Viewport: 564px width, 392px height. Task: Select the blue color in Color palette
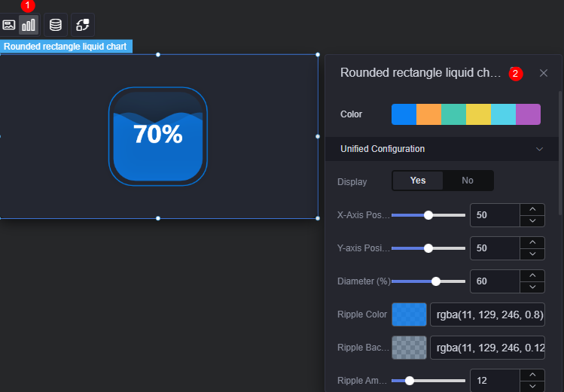[x=404, y=114]
